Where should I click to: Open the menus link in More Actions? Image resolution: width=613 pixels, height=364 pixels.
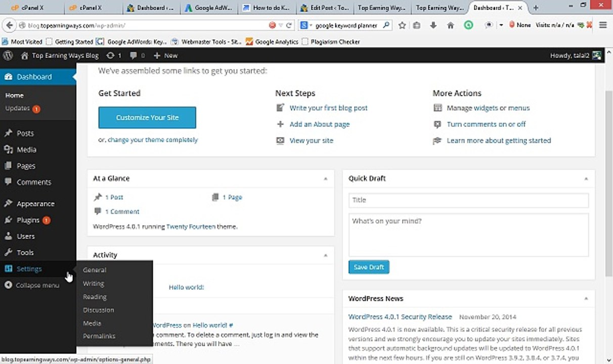[x=519, y=108]
